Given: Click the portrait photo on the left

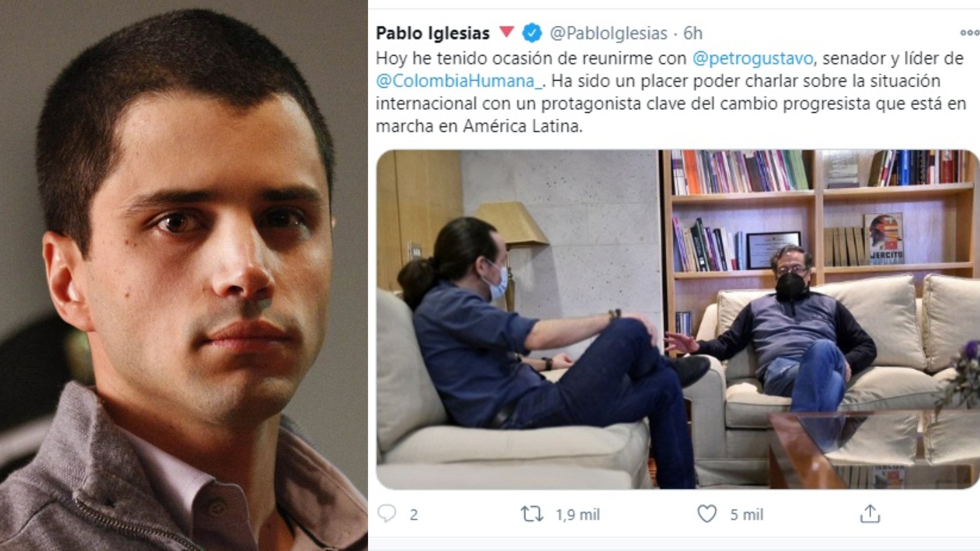Looking at the screenshot, I should (184, 275).
